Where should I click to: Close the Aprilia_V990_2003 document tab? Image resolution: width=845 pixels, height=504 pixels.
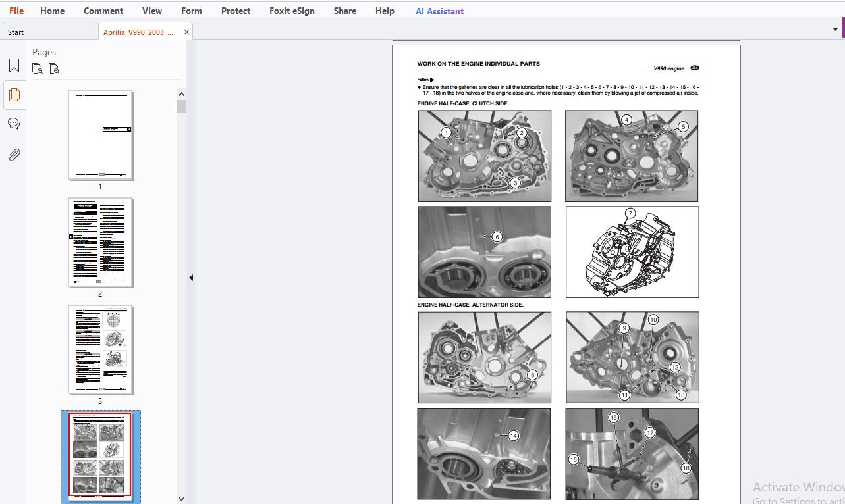coord(186,32)
